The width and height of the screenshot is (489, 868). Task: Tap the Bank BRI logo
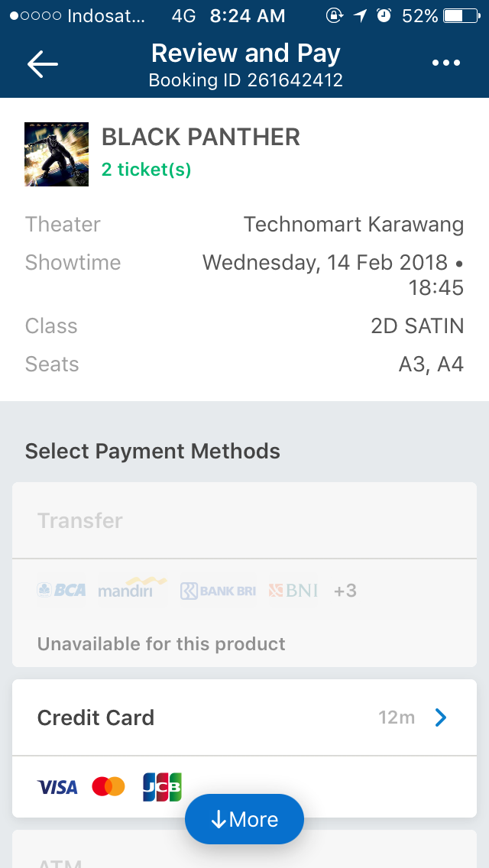pyautogui.click(x=218, y=591)
